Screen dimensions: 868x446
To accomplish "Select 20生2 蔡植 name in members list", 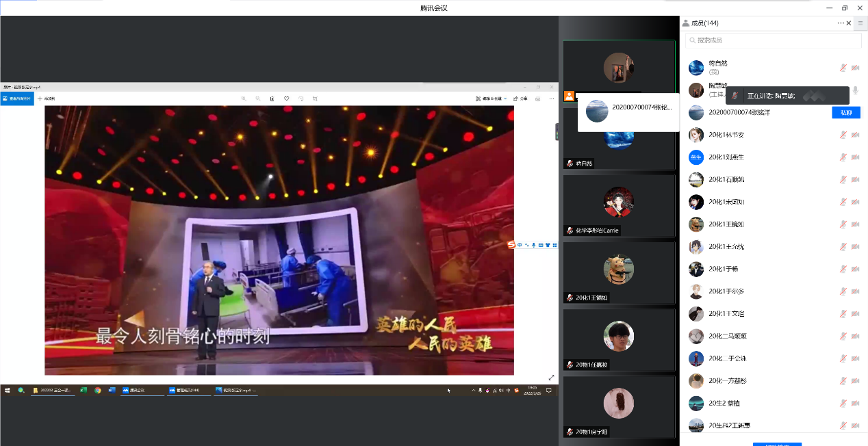I will tap(726, 403).
